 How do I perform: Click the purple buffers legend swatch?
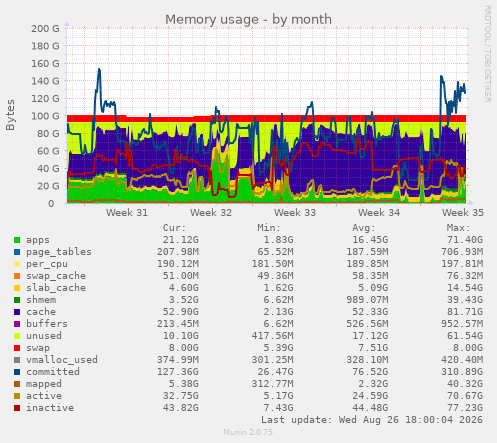tap(17, 324)
